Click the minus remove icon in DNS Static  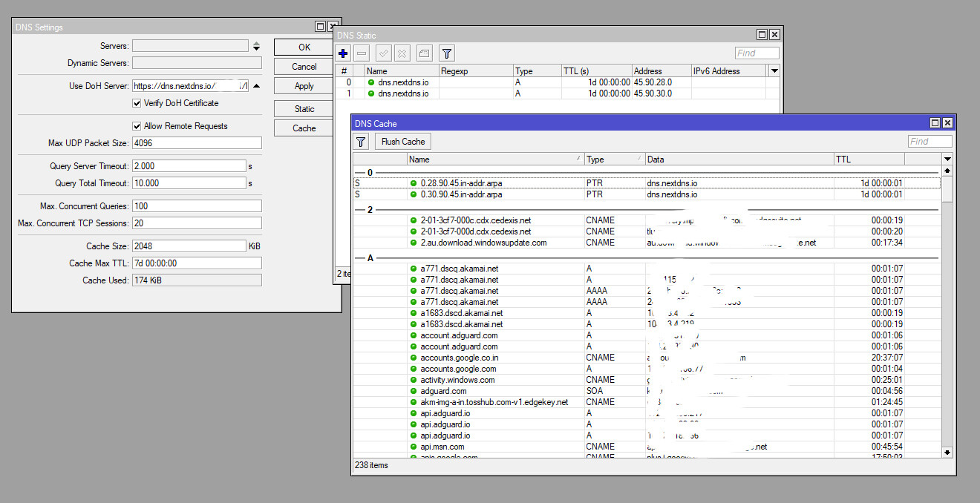[362, 53]
